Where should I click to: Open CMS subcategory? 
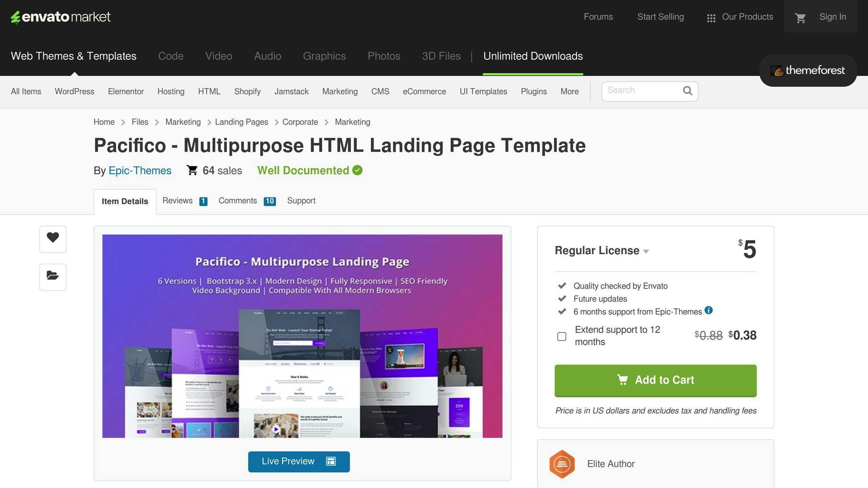coord(380,91)
